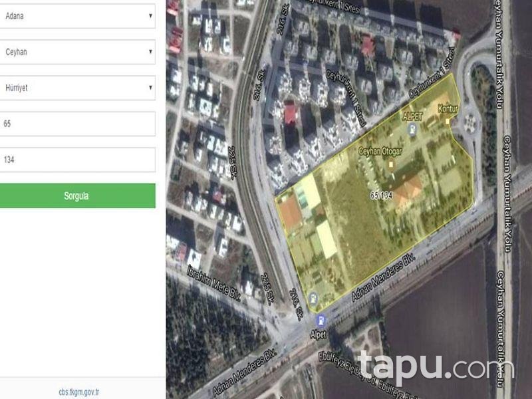Click the tapu.com watermark logo
The image size is (532, 399).
coord(436,367)
